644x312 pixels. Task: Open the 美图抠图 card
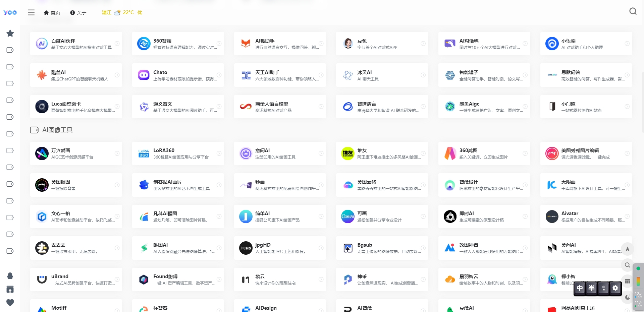coord(76,185)
